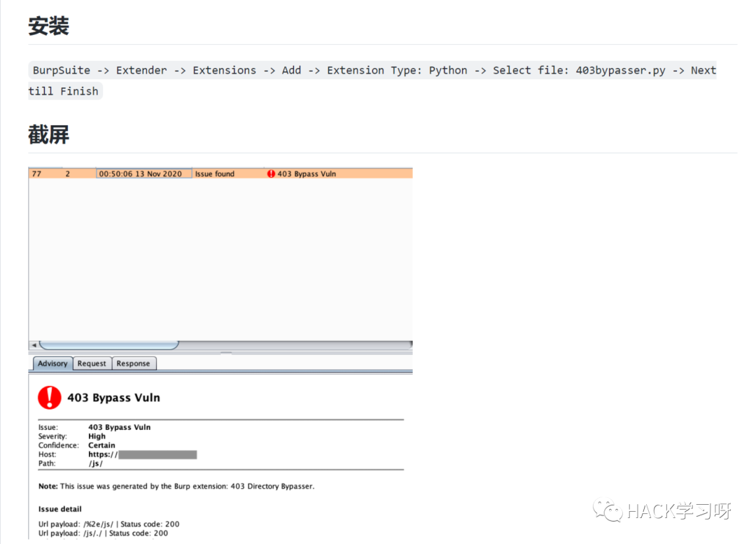Click the Path value '/js/'
The image size is (756, 544).
point(95,463)
